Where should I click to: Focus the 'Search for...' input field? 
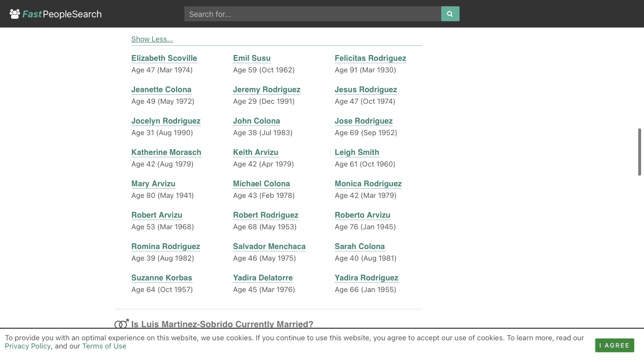pyautogui.click(x=313, y=14)
